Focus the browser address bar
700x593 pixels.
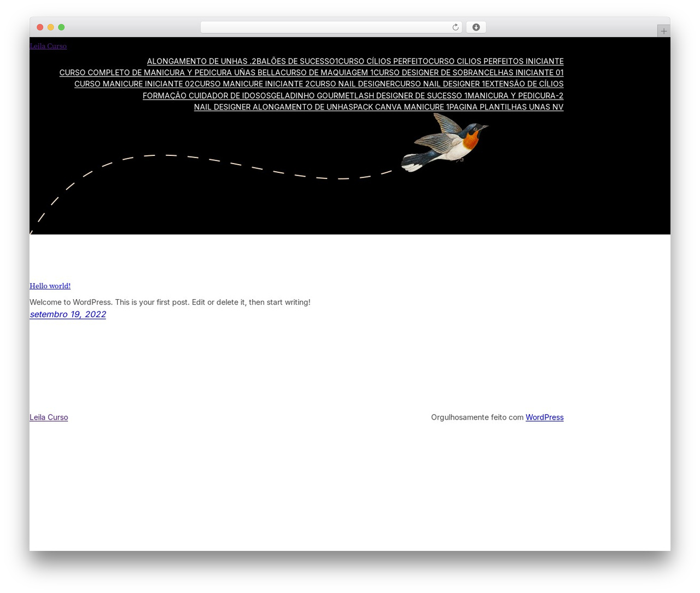point(331,27)
